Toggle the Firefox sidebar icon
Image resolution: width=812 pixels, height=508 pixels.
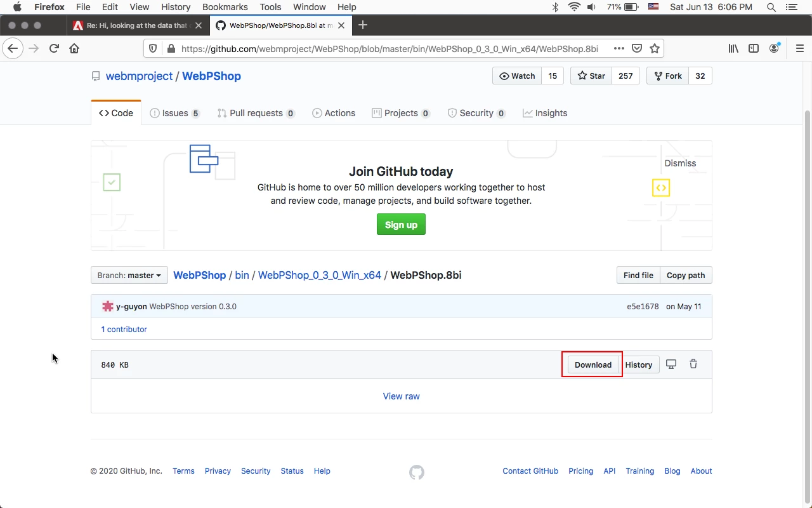[x=754, y=48]
